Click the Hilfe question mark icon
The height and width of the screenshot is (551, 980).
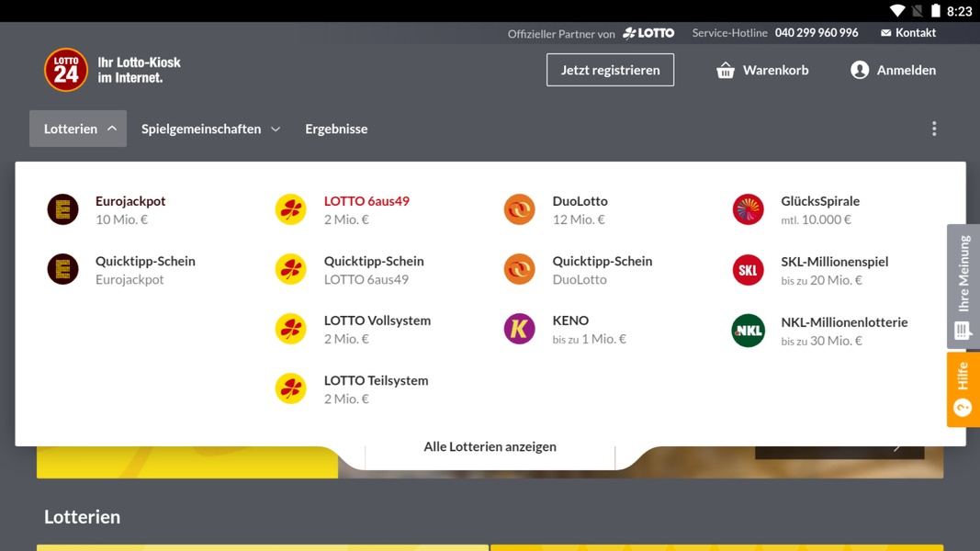(x=963, y=408)
